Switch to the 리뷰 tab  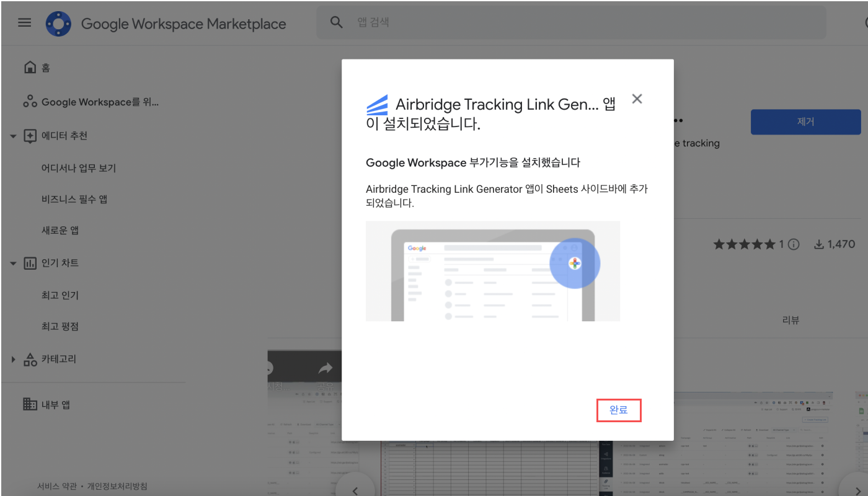click(x=790, y=321)
